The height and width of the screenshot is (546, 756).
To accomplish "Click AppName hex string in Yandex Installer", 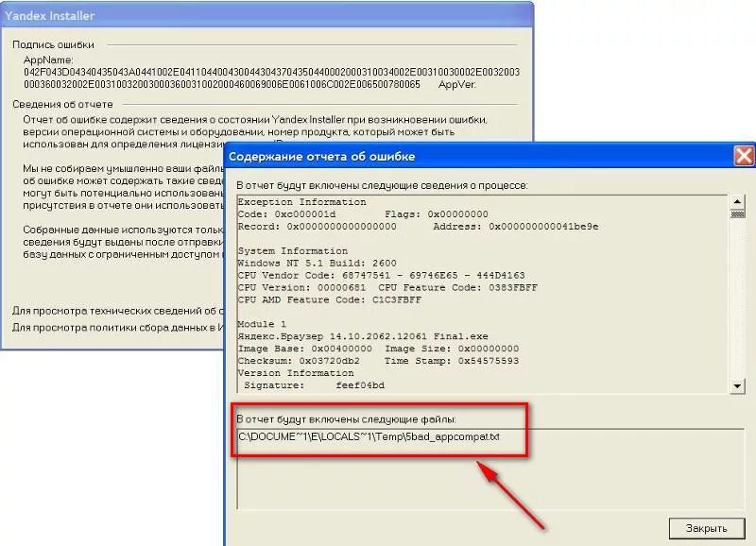I will [271, 78].
